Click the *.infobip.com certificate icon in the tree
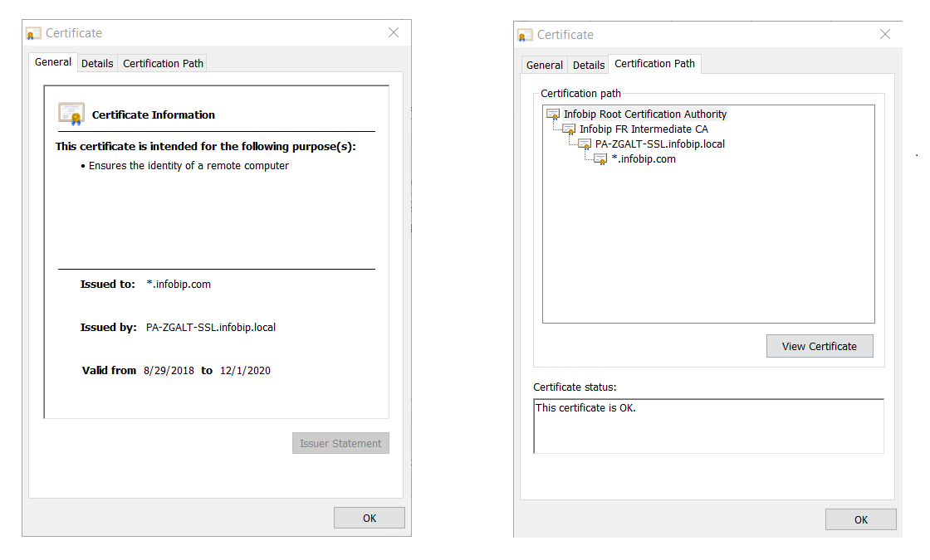The image size is (930, 560). pyautogui.click(x=600, y=159)
